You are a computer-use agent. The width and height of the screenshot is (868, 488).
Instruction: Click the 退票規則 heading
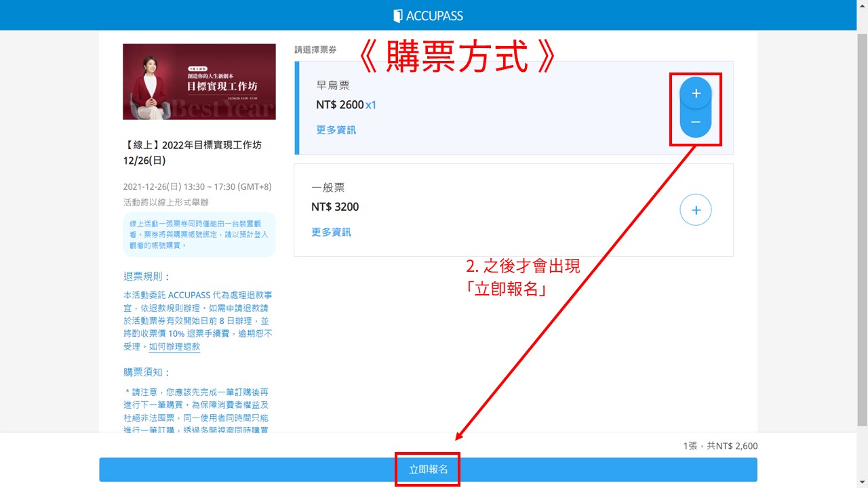tap(147, 277)
